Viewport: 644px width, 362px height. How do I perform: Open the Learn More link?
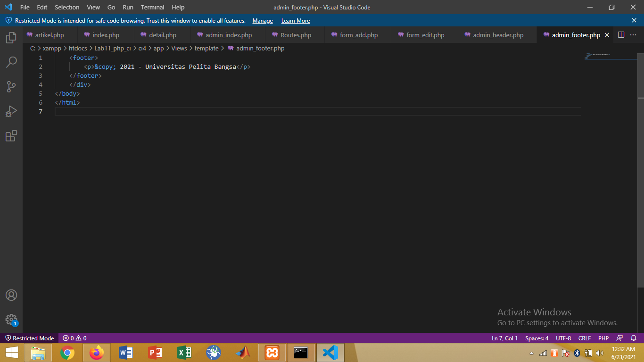[x=295, y=21]
